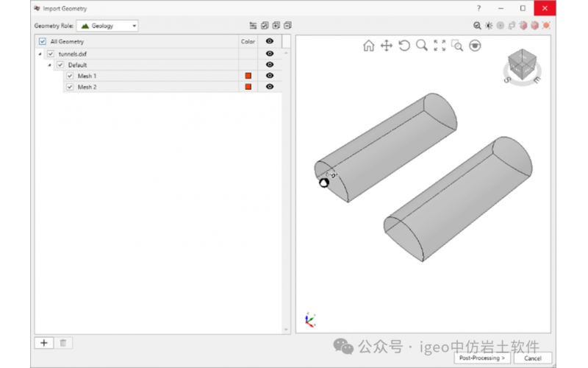The height and width of the screenshot is (368, 588).
Task: Activate the Rotate view tool
Action: (x=404, y=46)
